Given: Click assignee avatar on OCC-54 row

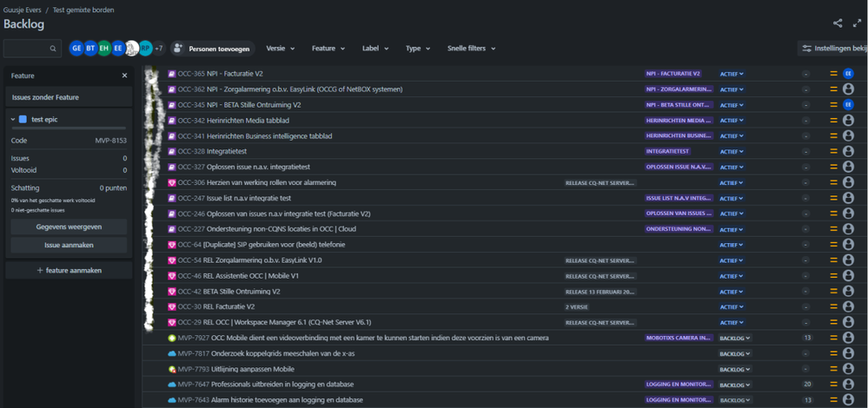Looking at the screenshot, I should [848, 260].
